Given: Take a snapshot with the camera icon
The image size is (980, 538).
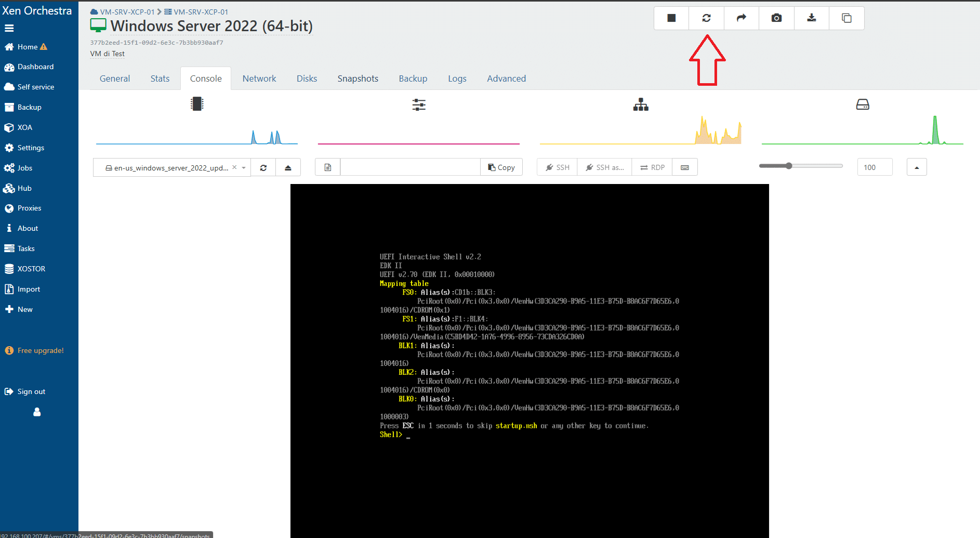Looking at the screenshot, I should (776, 18).
